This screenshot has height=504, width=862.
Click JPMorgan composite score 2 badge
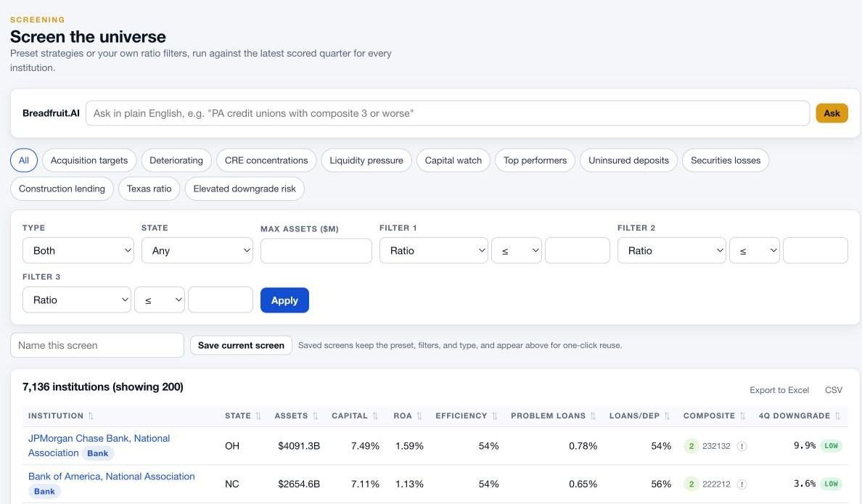pyautogui.click(x=691, y=446)
